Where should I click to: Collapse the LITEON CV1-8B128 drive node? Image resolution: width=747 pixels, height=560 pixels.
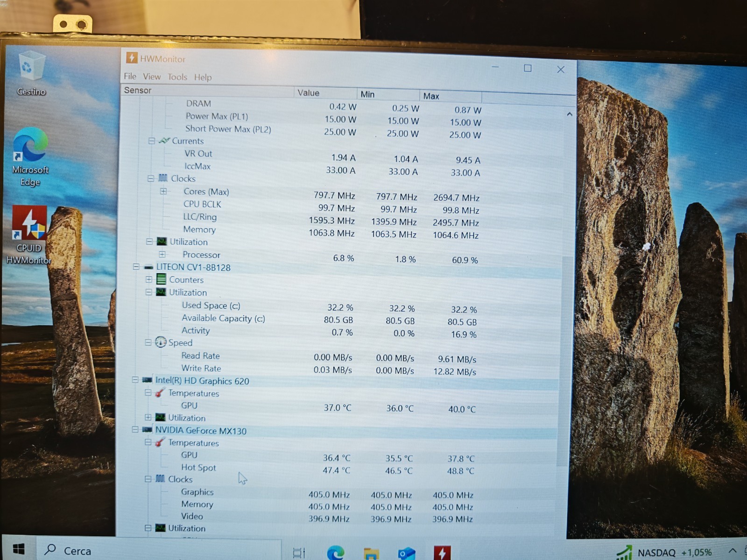(x=136, y=267)
